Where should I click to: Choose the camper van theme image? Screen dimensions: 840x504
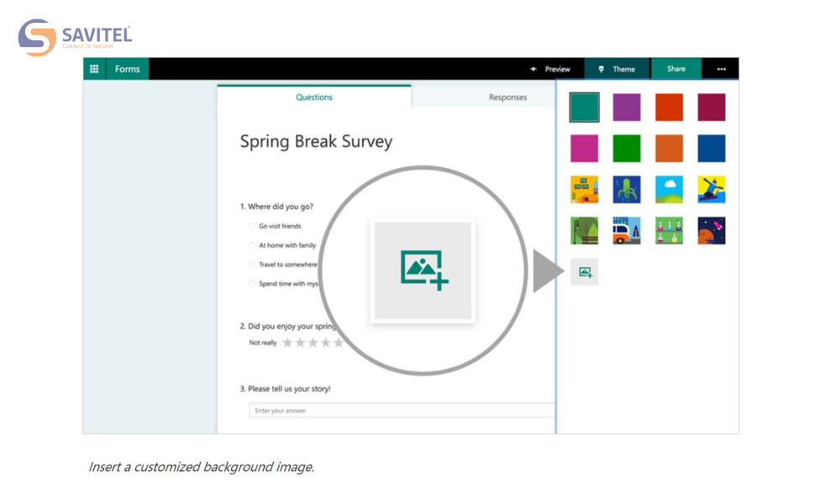pyautogui.click(x=627, y=231)
